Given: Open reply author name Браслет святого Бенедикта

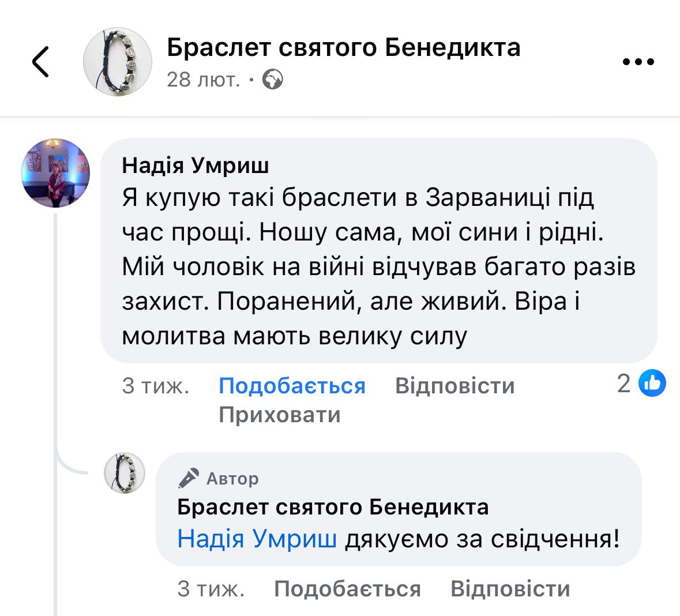Looking at the screenshot, I should (x=333, y=507).
